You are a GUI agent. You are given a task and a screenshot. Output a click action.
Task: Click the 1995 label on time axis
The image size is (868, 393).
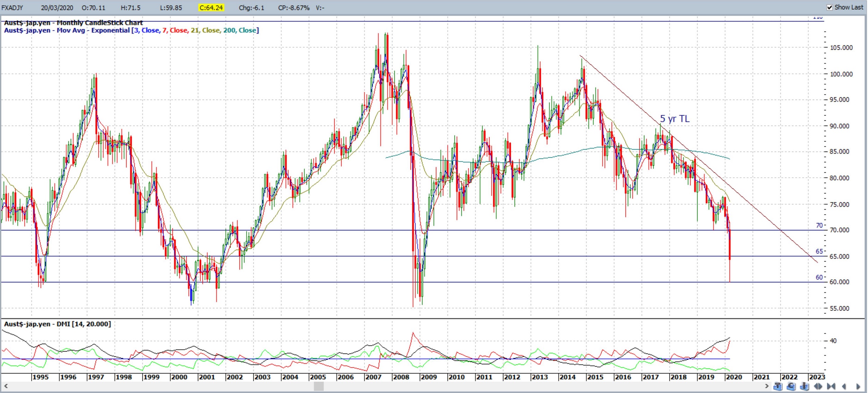pos(40,377)
